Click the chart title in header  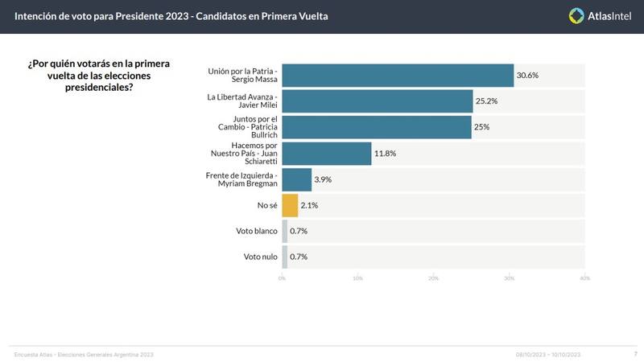[x=171, y=15]
